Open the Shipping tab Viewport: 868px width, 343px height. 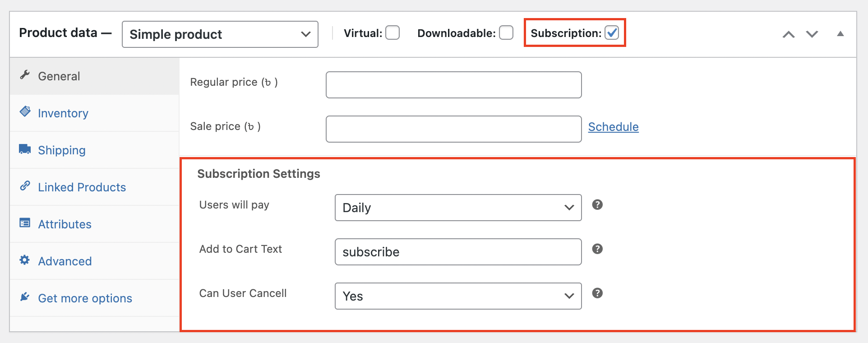(62, 150)
